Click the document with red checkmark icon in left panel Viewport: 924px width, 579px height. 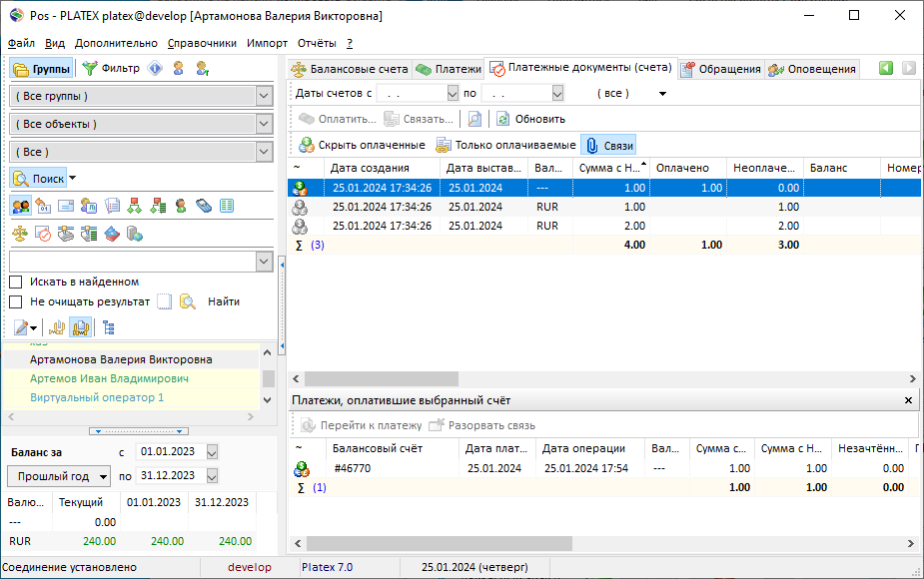point(43,234)
